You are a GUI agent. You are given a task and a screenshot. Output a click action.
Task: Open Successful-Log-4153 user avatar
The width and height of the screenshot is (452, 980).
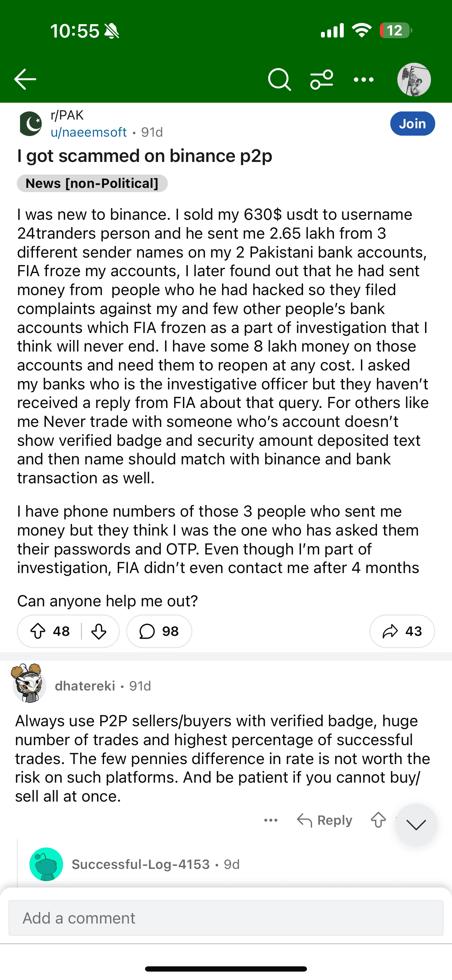(x=46, y=864)
